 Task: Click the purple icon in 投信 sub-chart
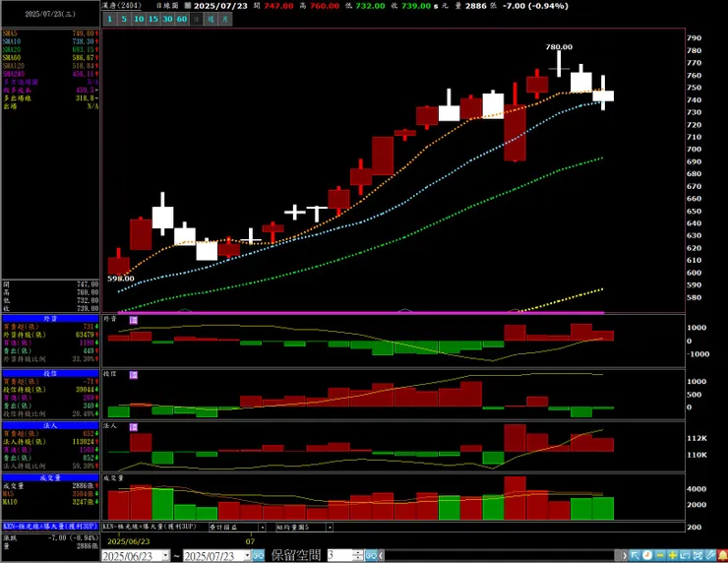[133, 374]
